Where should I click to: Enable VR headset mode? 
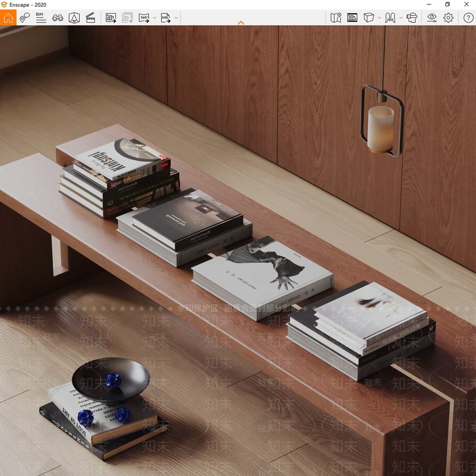[412, 18]
